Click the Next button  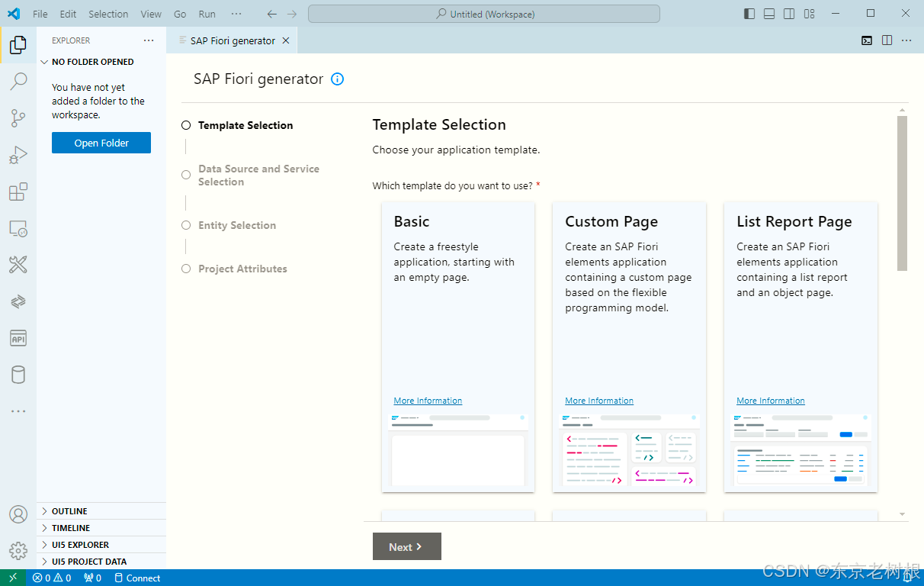pyautogui.click(x=407, y=546)
